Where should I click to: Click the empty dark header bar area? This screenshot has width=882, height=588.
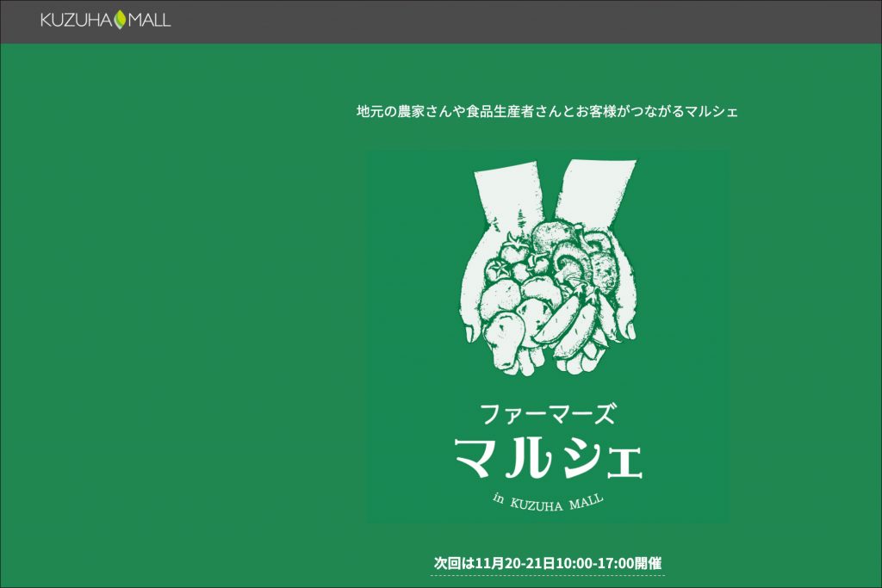pyautogui.click(x=517, y=21)
